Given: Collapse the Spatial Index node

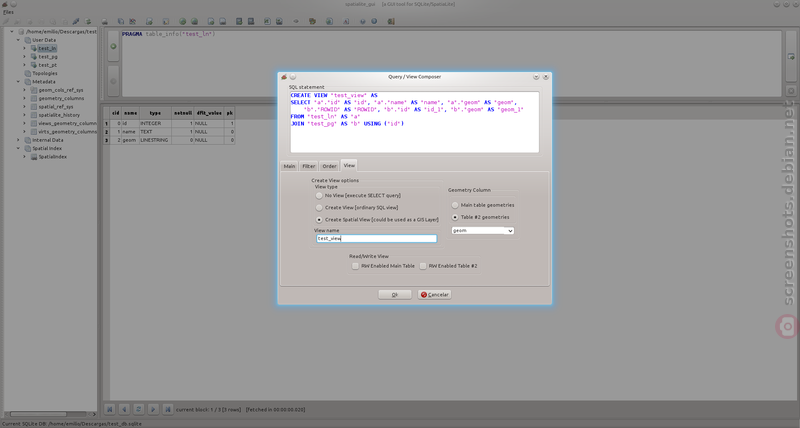Looking at the screenshot, I should (x=18, y=148).
